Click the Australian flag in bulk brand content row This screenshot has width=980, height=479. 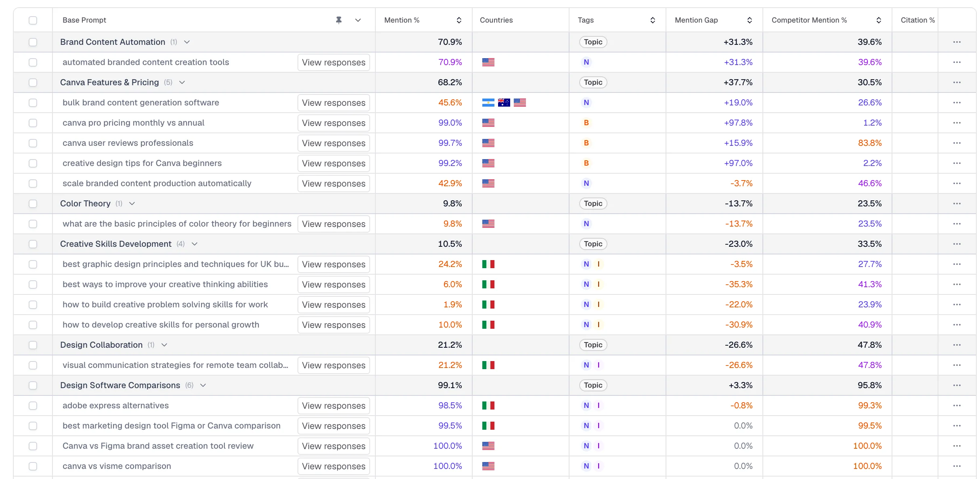(504, 103)
